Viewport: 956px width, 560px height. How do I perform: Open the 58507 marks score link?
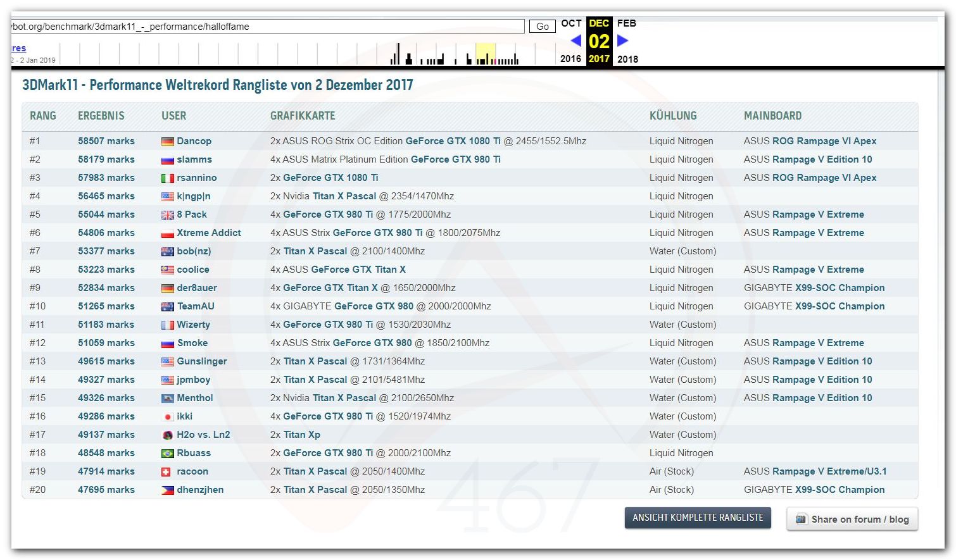pyautogui.click(x=106, y=141)
